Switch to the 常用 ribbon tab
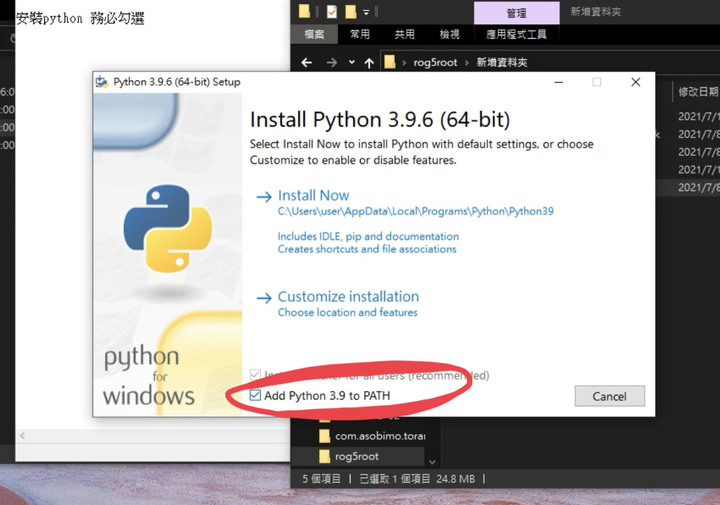This screenshot has width=720, height=505. click(x=360, y=34)
